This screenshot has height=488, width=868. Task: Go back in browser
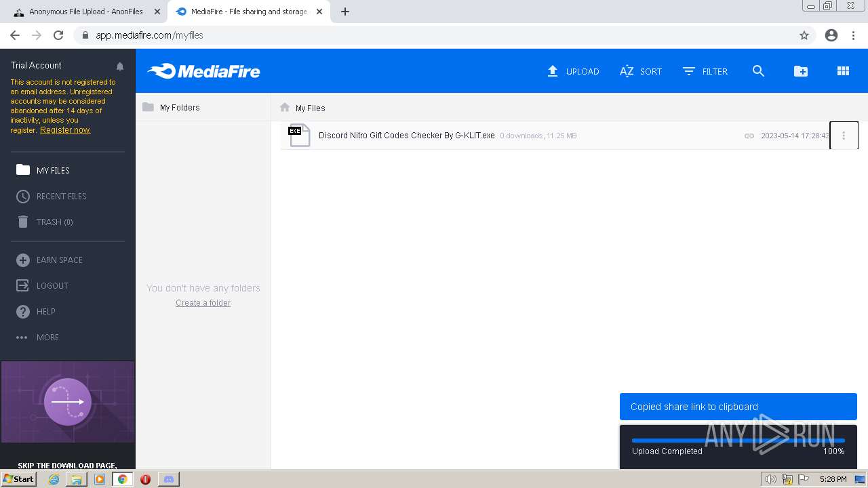[15, 35]
